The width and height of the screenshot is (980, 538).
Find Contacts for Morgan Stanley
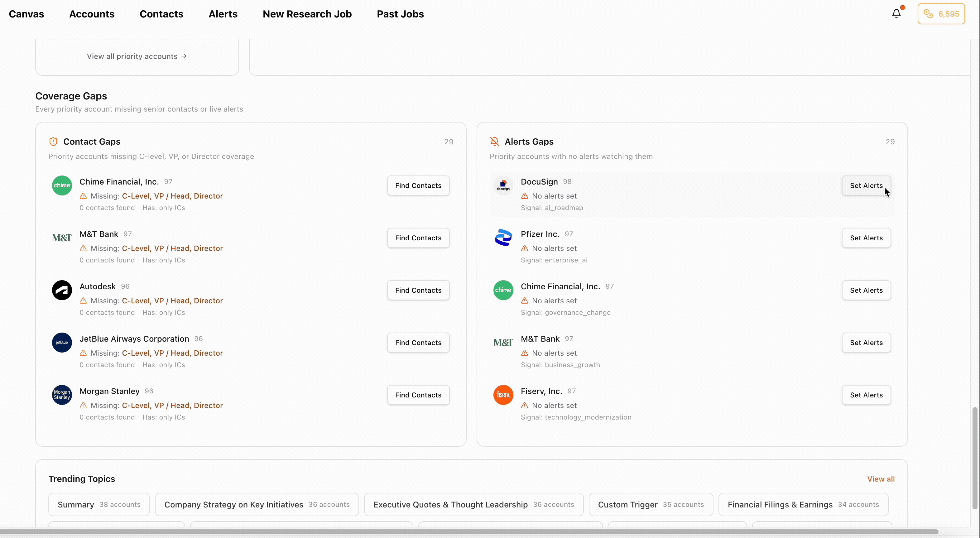(x=418, y=395)
